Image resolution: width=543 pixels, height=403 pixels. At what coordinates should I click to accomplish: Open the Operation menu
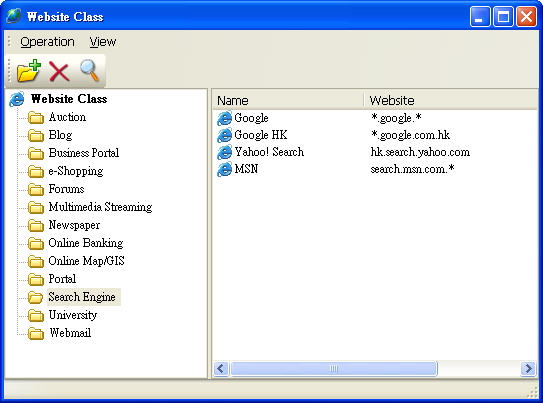coord(47,42)
